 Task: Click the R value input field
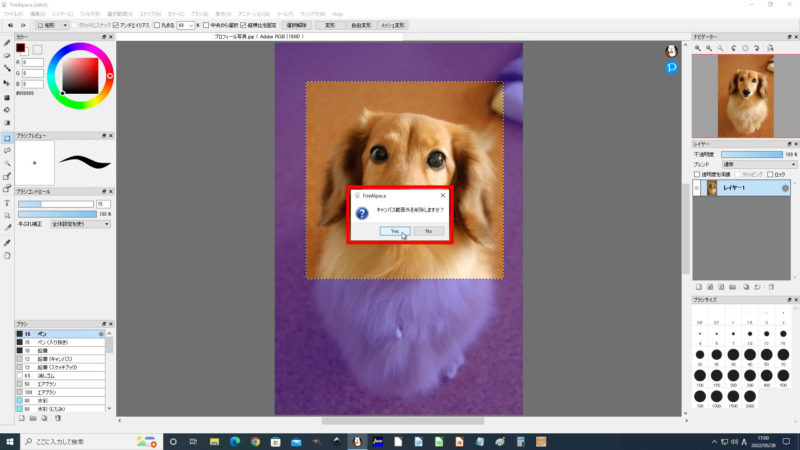33,62
